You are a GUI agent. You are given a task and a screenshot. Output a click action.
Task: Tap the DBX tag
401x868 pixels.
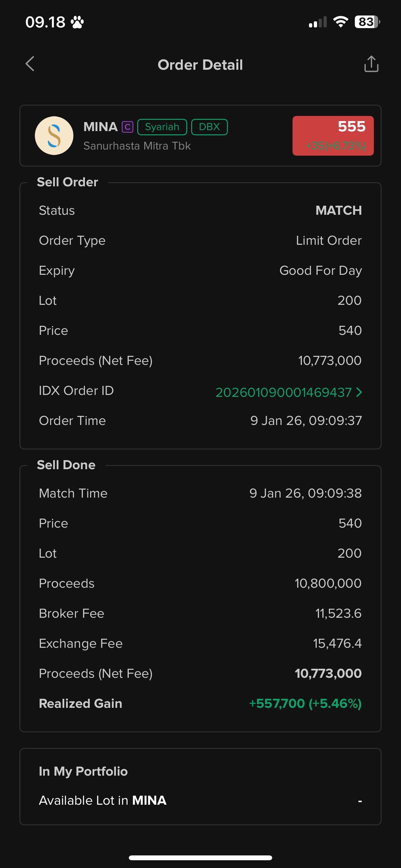coord(209,127)
